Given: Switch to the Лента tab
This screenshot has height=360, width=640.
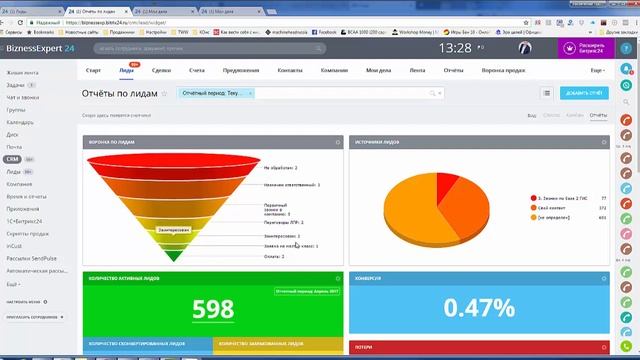Looking at the screenshot, I should 417,71.
